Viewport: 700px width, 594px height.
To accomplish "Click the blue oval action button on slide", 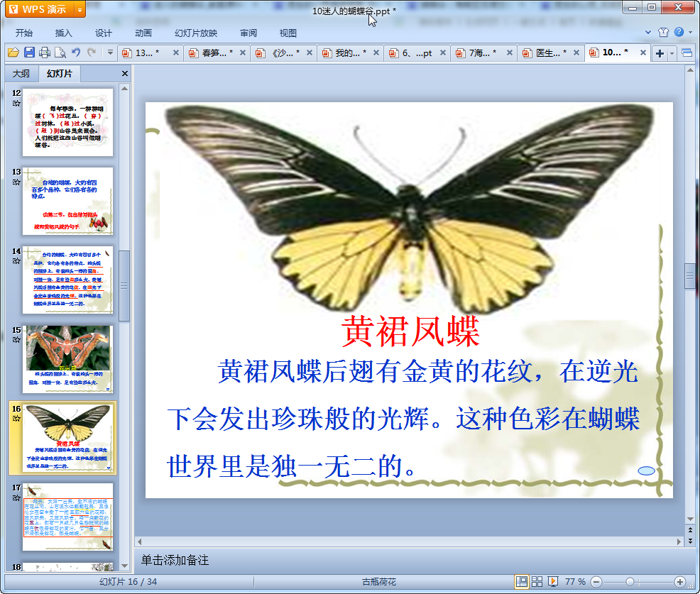I will (647, 471).
